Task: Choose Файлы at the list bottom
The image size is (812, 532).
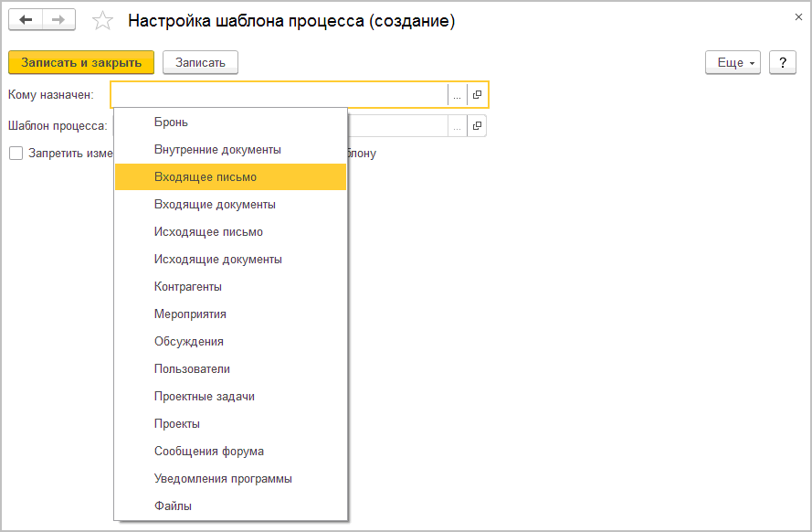Action: coord(173,505)
